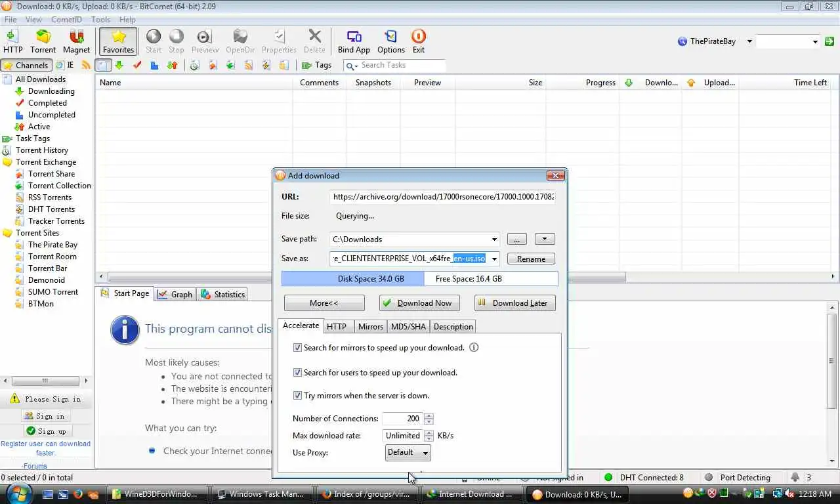This screenshot has height=504, width=840.
Task: Click the Torrent toolbar icon
Action: point(43,41)
